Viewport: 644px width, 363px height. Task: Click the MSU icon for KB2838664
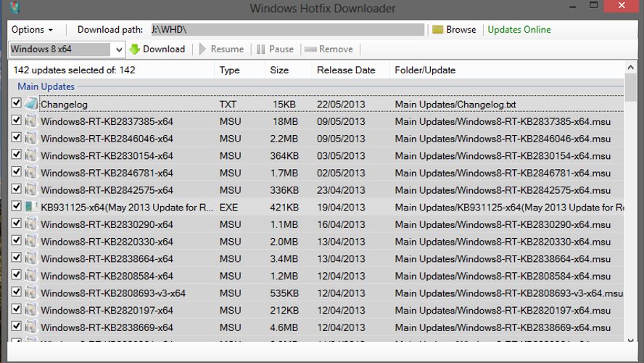click(x=30, y=258)
